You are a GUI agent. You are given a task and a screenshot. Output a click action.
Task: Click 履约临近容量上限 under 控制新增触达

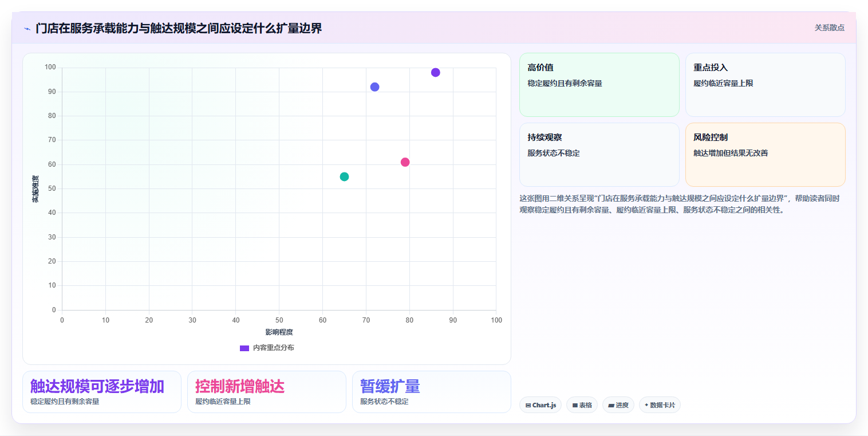click(x=223, y=402)
